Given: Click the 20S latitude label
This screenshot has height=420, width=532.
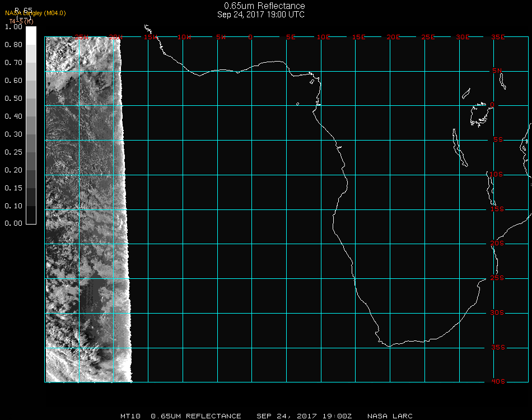Looking at the screenshot, I should coord(497,244).
